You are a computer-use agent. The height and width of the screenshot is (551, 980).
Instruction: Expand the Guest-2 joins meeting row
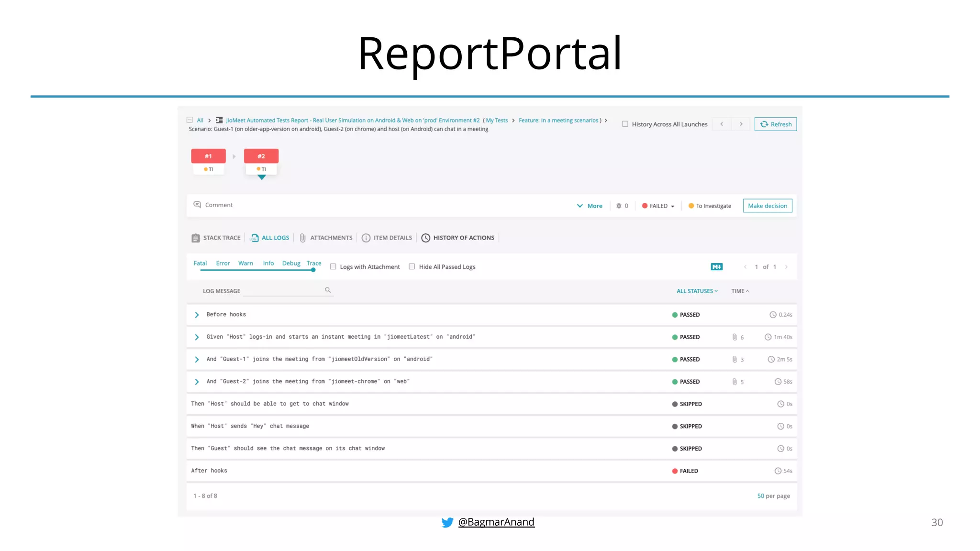click(197, 382)
